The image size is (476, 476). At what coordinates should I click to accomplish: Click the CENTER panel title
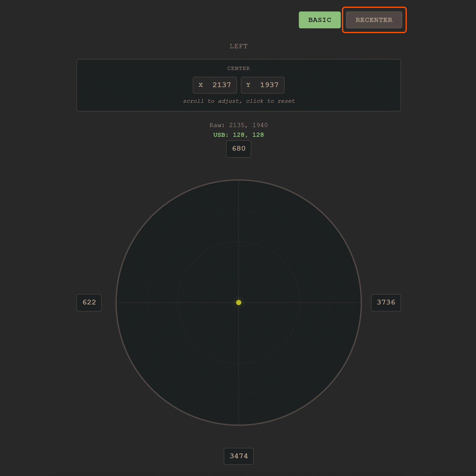(x=238, y=69)
